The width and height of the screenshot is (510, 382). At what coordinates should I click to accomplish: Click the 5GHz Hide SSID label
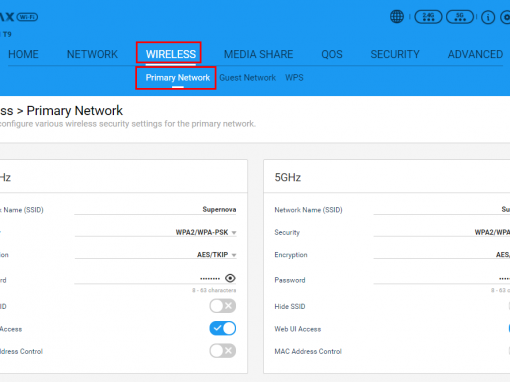click(290, 306)
